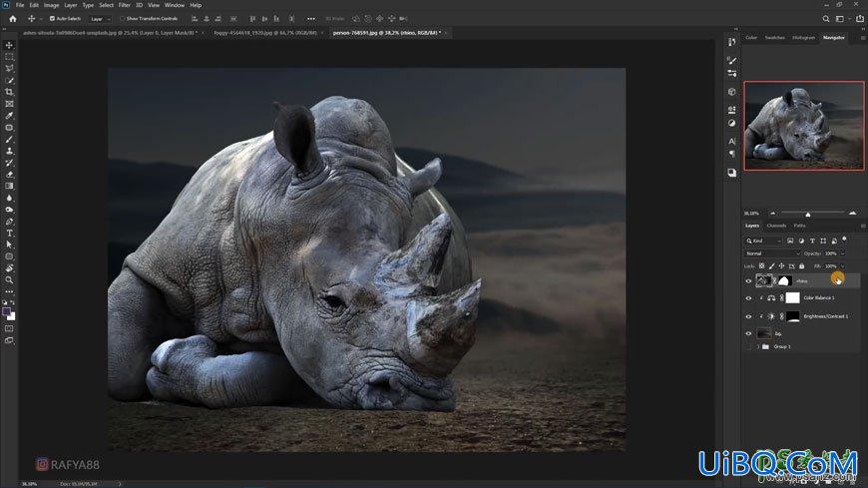
Task: Open the Fill dropdown arrow
Action: pos(842,266)
